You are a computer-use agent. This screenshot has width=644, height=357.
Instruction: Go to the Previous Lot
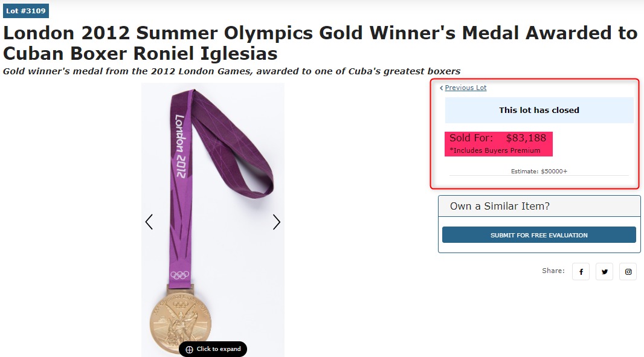click(x=465, y=88)
